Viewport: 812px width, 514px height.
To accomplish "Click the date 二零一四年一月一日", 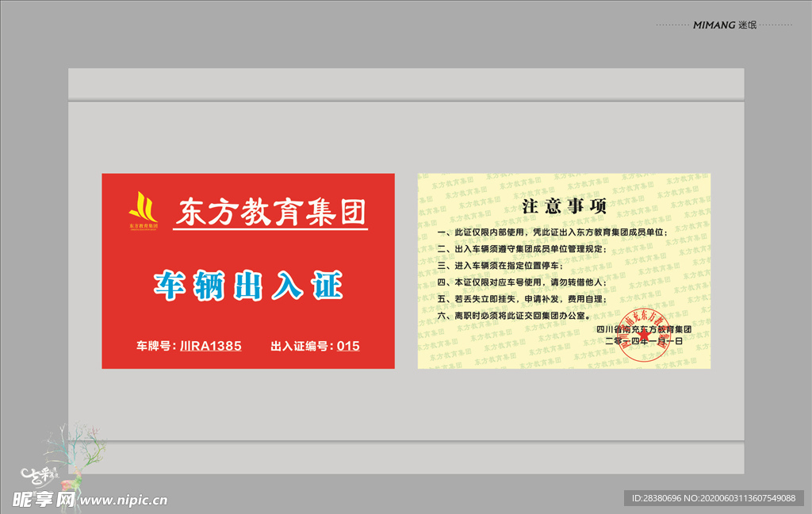I will tap(644, 341).
